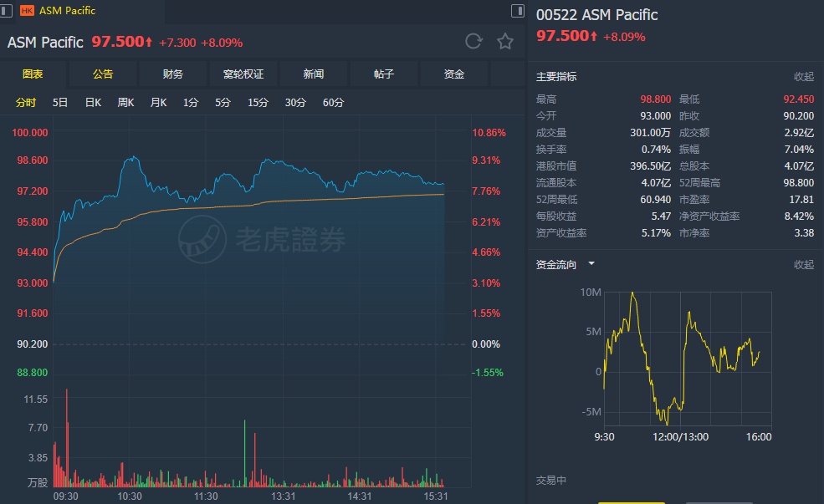
Task: Select the 60分 interval
Action: coord(333,102)
